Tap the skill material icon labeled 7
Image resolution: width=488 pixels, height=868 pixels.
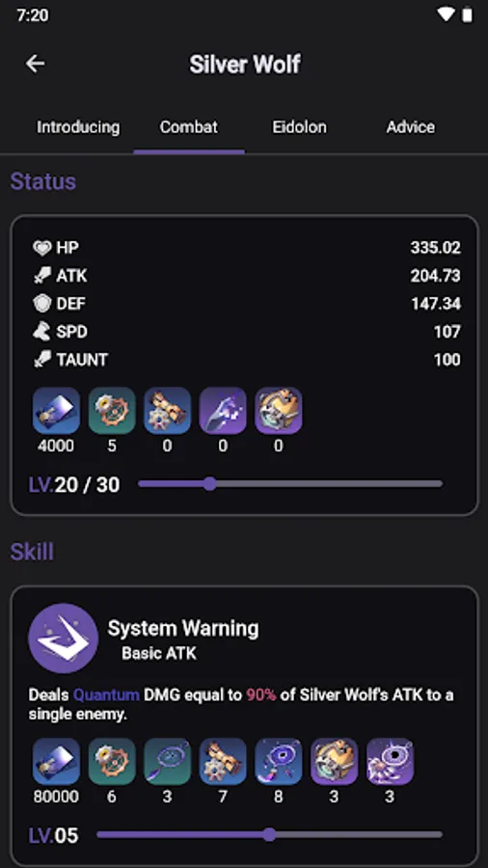point(223,761)
